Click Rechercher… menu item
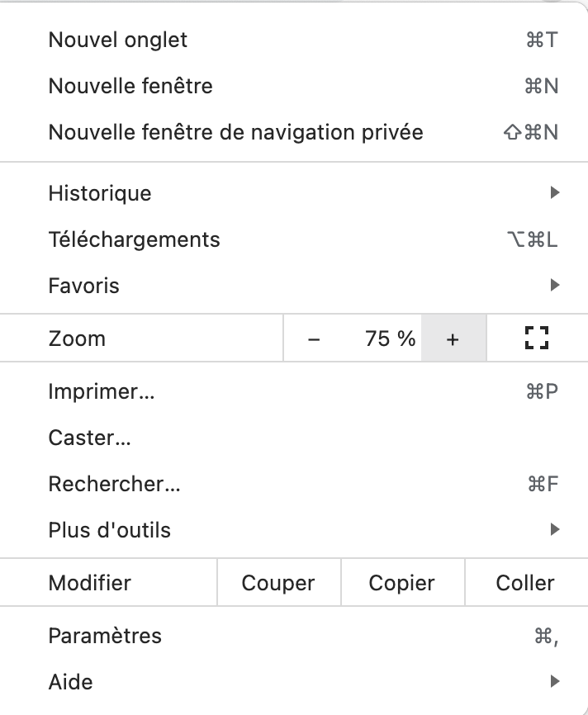Viewport: 588px width, 715px height. [115, 484]
